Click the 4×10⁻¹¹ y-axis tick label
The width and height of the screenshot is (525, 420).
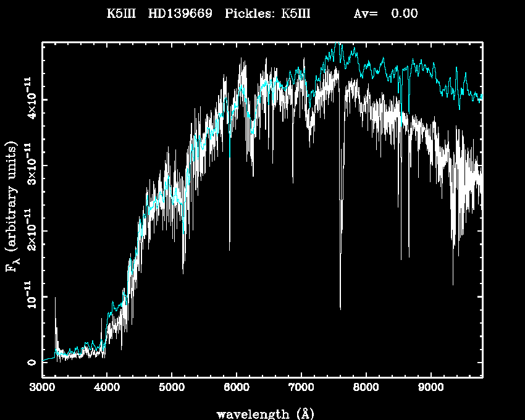28,99
